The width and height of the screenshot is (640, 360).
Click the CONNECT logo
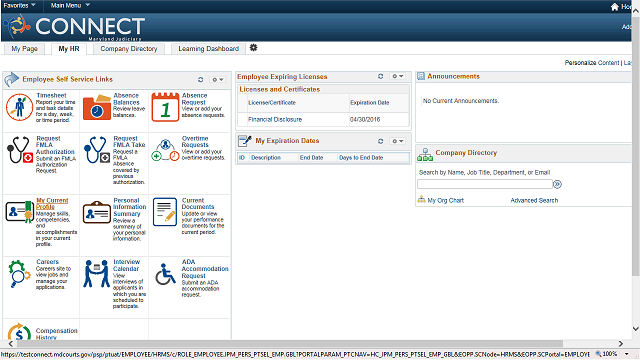74,27
